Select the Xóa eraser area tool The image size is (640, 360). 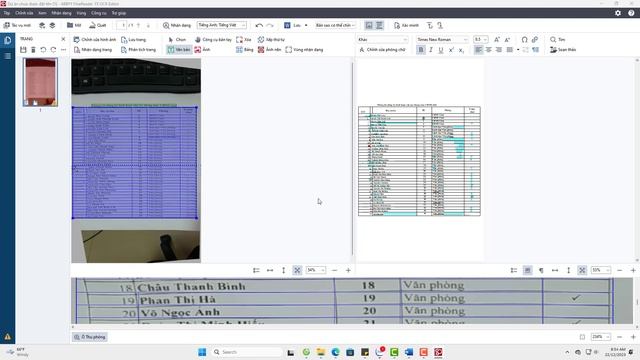[x=244, y=40]
